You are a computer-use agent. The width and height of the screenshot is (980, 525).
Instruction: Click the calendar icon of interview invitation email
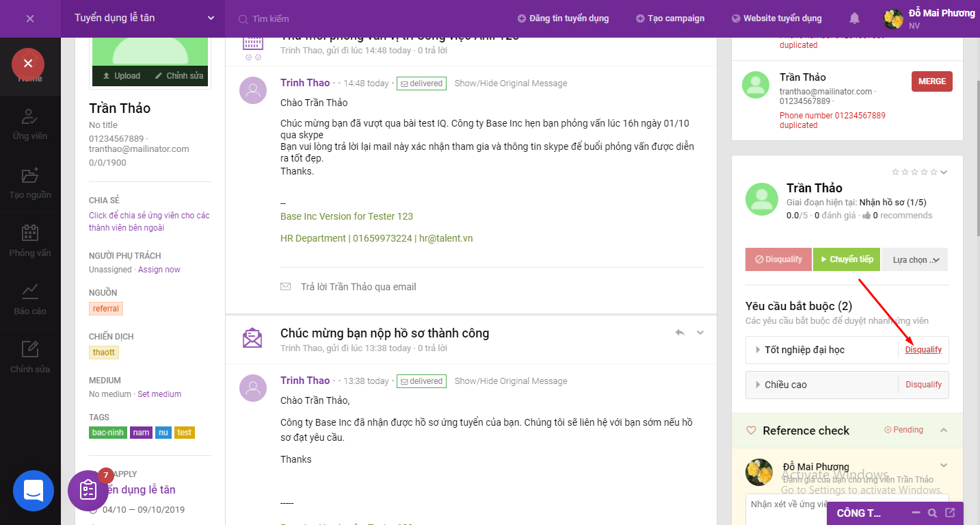tap(253, 45)
